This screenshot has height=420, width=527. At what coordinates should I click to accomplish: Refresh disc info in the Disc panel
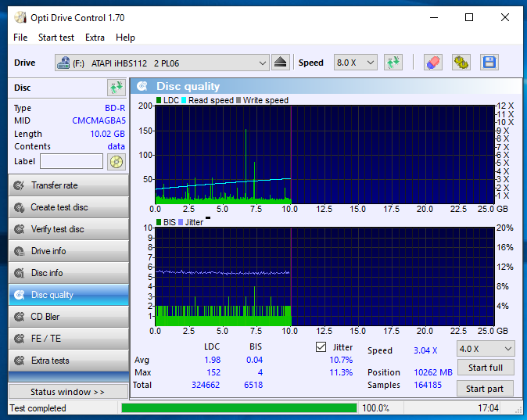click(x=117, y=88)
